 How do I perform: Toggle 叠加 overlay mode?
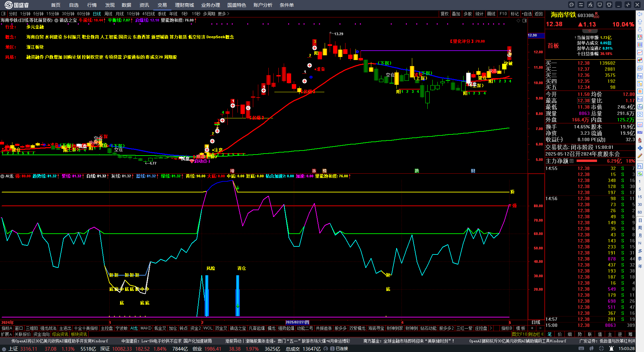[x=456, y=14]
